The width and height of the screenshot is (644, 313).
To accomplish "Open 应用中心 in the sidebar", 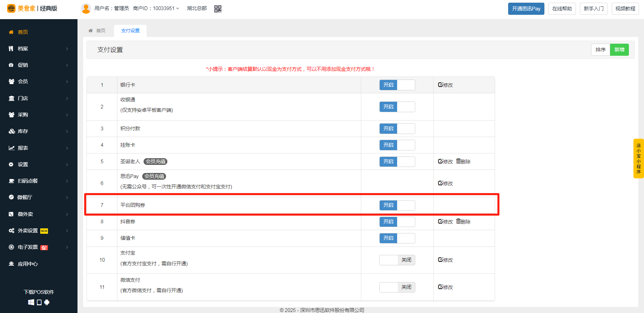I will pos(28,264).
